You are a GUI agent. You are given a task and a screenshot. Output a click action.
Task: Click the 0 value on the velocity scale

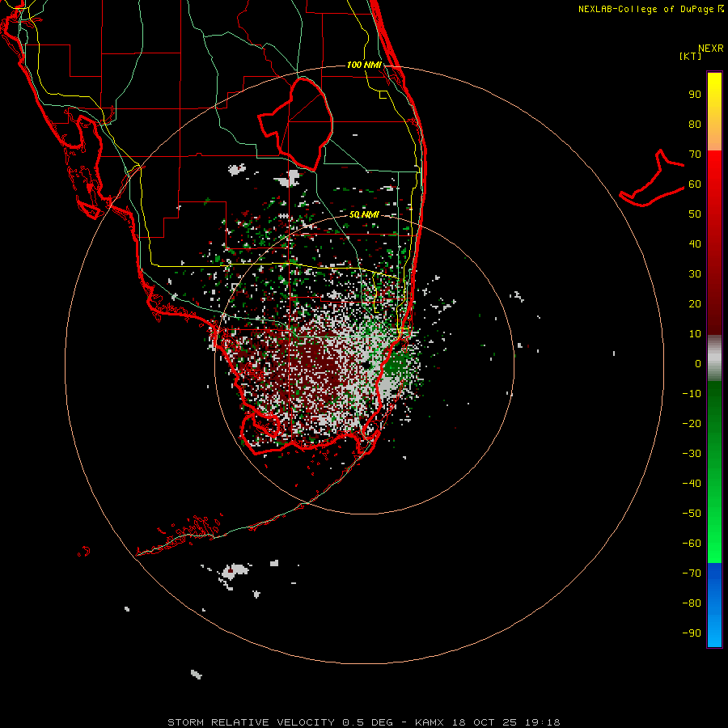[x=698, y=363]
